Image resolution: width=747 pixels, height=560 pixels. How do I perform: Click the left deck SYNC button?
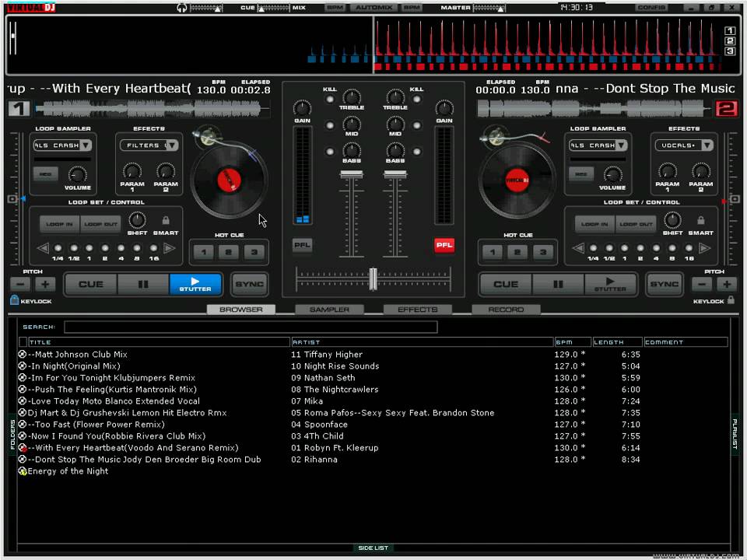(x=249, y=285)
